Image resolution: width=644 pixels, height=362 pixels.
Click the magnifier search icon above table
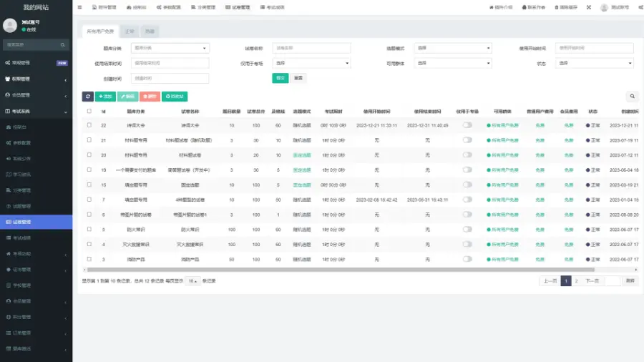click(633, 96)
